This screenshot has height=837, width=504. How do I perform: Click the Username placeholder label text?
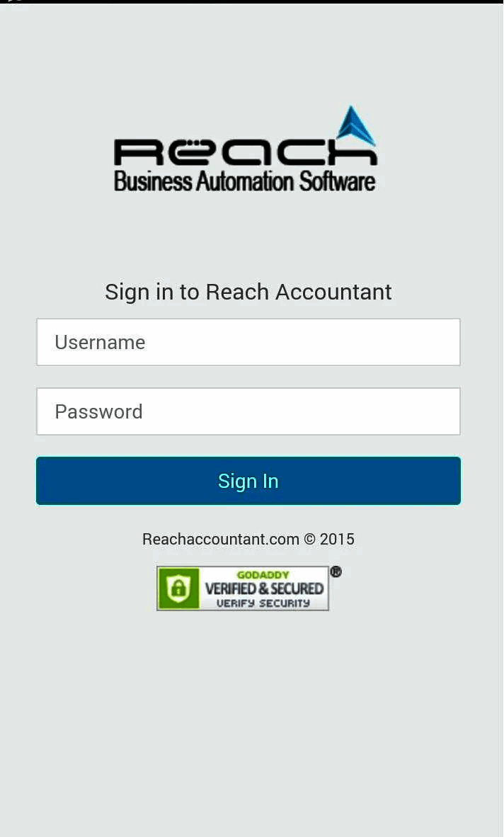coord(100,342)
